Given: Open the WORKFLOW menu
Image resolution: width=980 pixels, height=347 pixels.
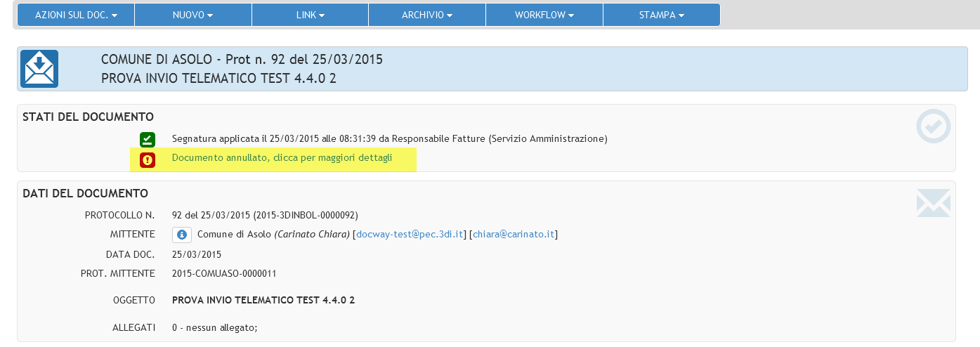Looking at the screenshot, I should tap(544, 15).
